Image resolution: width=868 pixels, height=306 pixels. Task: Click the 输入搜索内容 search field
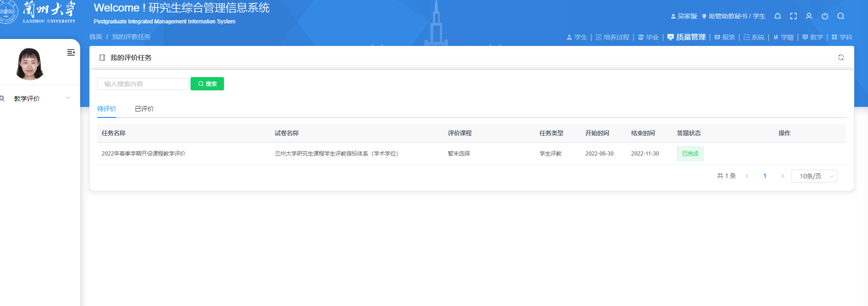tap(142, 84)
